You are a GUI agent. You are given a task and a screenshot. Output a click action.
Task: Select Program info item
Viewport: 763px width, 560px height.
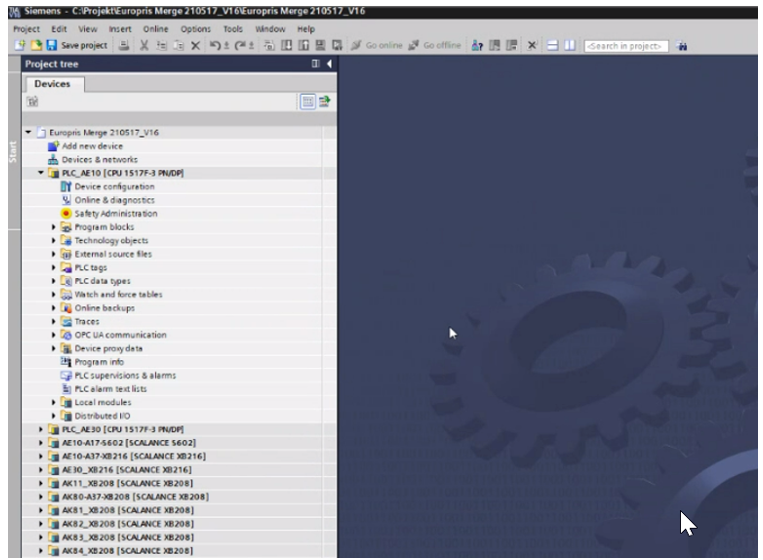(99, 361)
